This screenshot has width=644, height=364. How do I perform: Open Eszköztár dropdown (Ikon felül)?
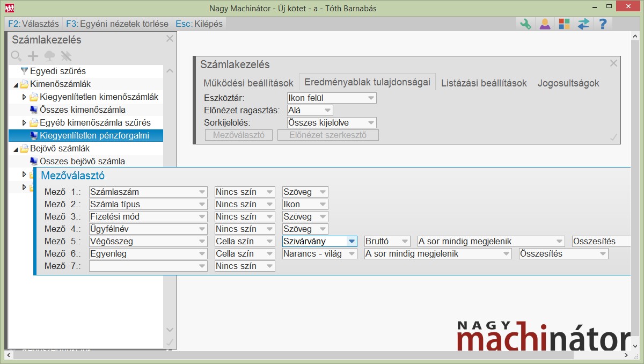331,98
